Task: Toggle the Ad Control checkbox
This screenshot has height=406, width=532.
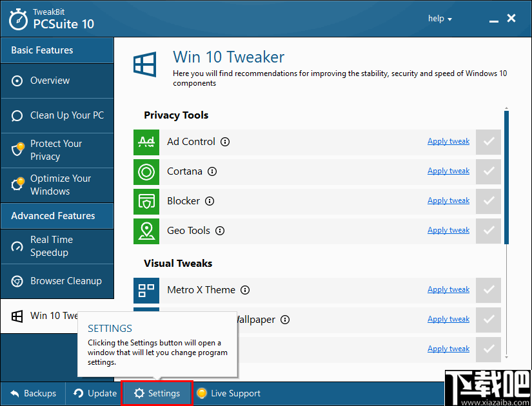Action: (488, 141)
